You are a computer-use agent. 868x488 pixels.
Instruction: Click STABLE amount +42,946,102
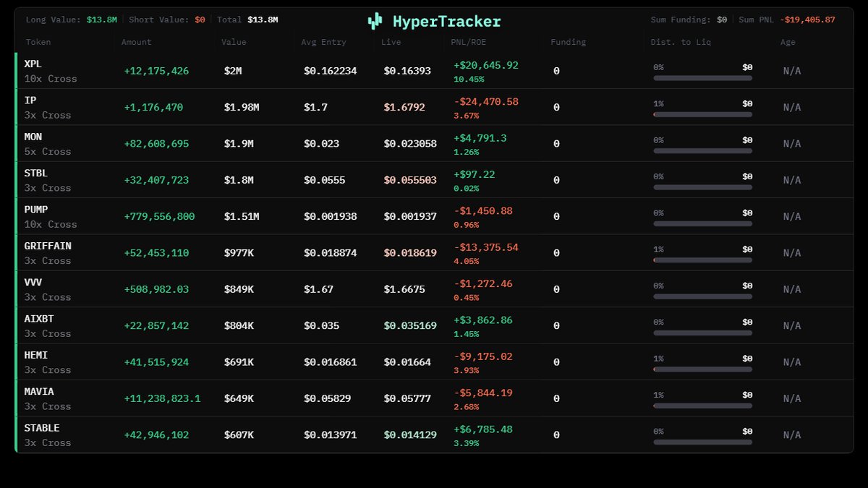[156, 435]
